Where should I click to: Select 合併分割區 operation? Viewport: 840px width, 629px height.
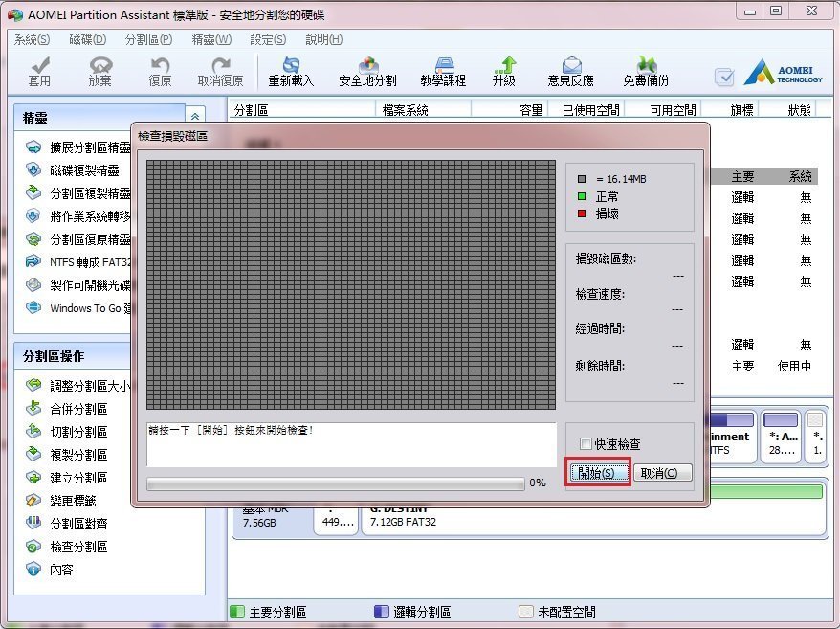point(66,409)
